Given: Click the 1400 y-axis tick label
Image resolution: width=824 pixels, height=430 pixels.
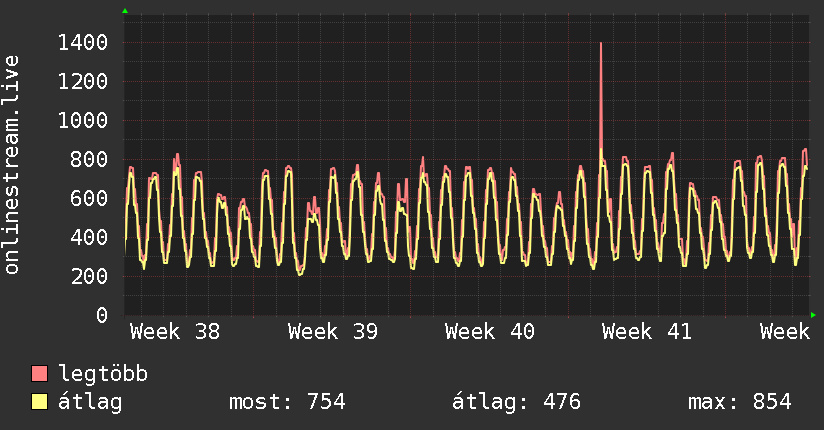Looking at the screenshot, I should coord(83,42).
